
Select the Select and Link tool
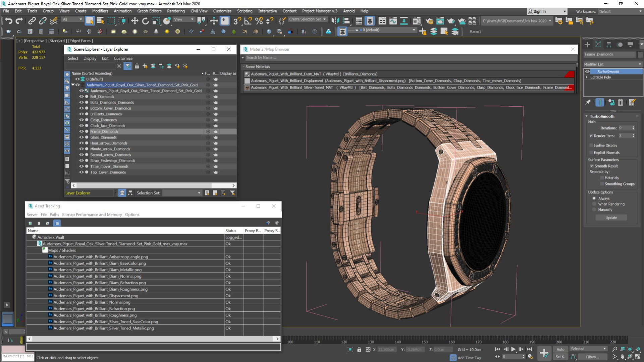click(x=32, y=21)
